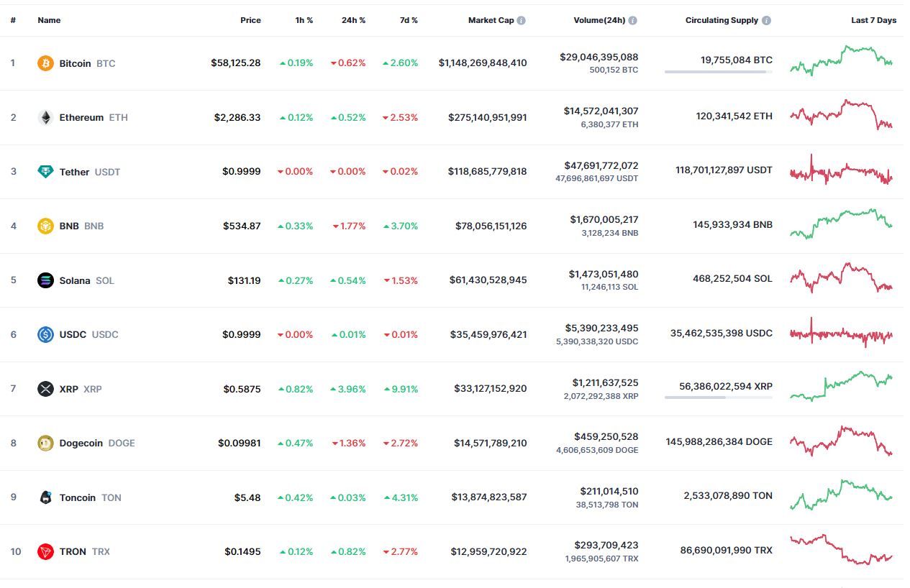Screen dimensions: 910x588
Task: Click the Dogecoin coin icon
Action: coord(45,443)
